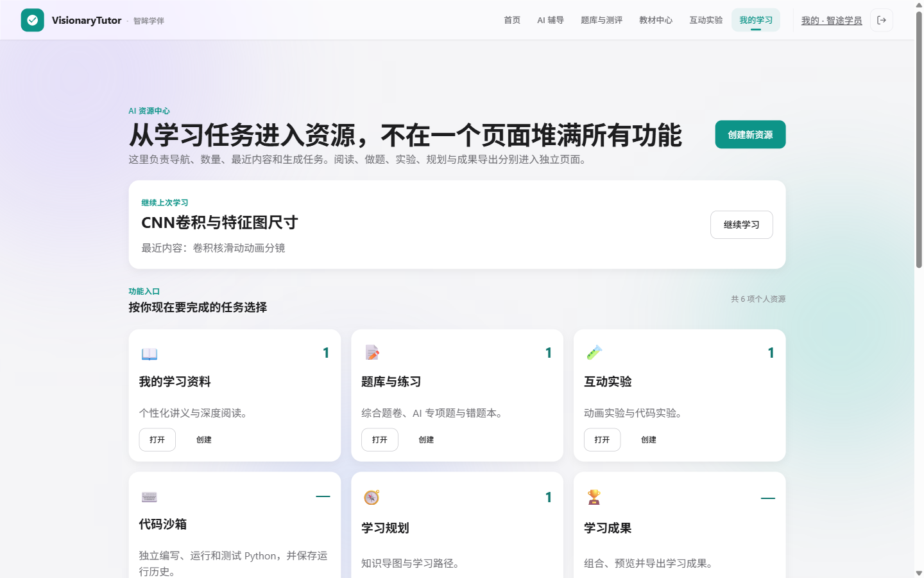Click the 学习规划 card title
The image size is (924, 578).
[385, 528]
